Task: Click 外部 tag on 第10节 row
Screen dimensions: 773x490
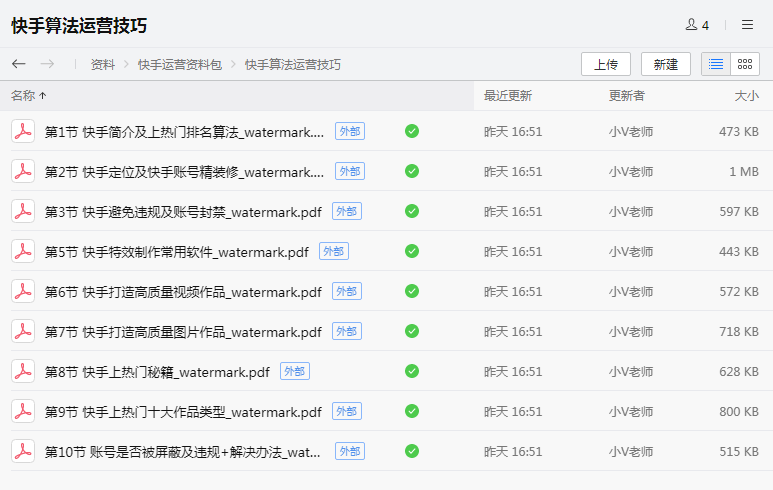Action: click(x=350, y=451)
